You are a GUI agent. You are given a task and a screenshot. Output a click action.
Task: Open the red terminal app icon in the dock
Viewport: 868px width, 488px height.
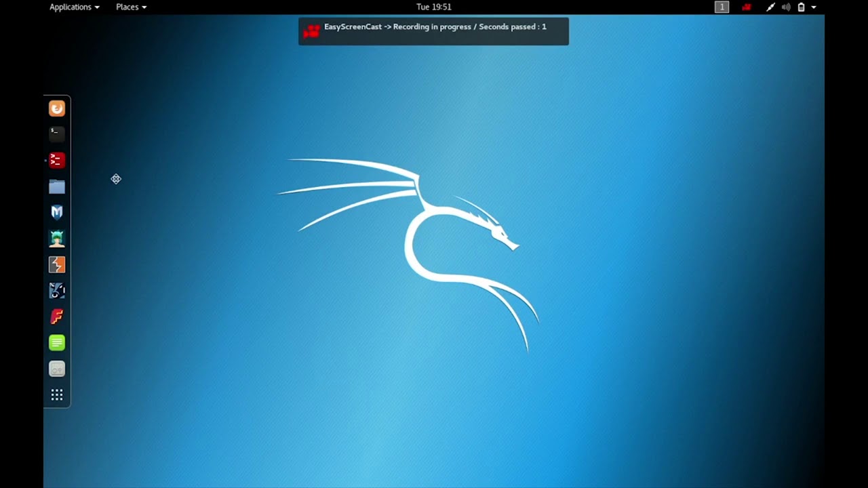(x=57, y=161)
